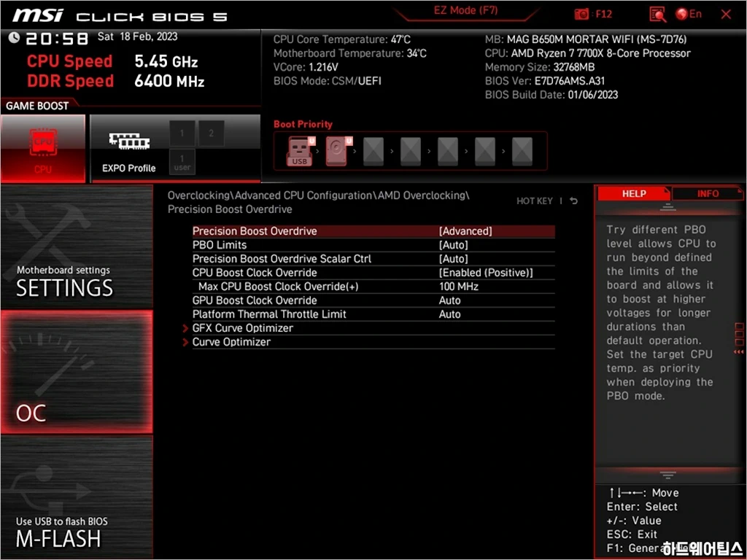Edit GPU Boost Clock Override Auto value
The height and width of the screenshot is (560, 747).
(x=373, y=300)
